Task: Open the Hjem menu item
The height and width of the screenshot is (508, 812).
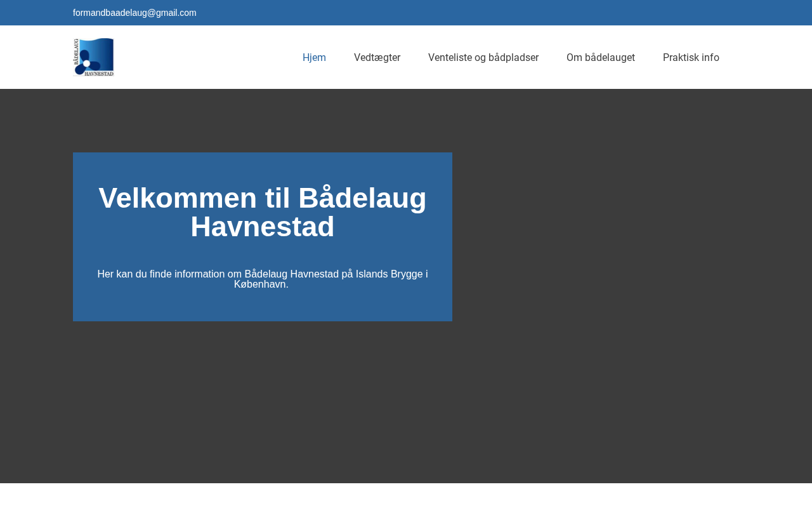Action: point(314,57)
